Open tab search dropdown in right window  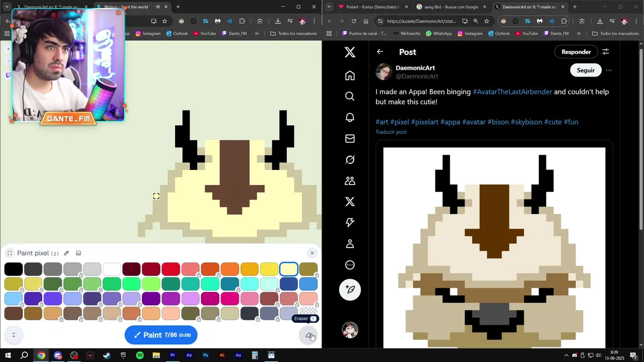[329, 7]
